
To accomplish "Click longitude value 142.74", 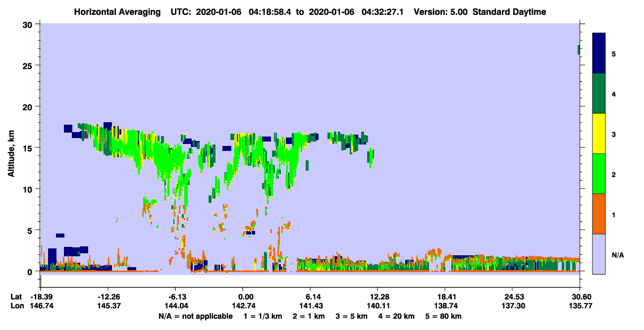I will (243, 306).
